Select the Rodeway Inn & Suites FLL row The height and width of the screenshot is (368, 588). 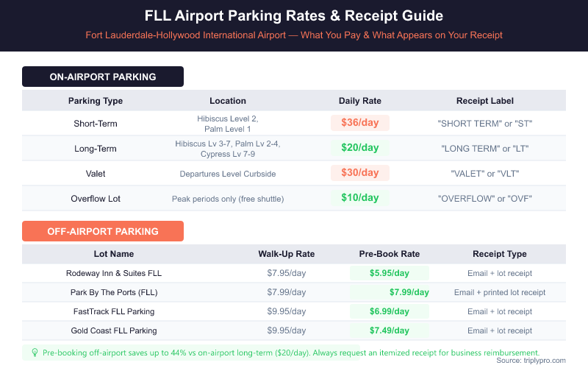114,273
